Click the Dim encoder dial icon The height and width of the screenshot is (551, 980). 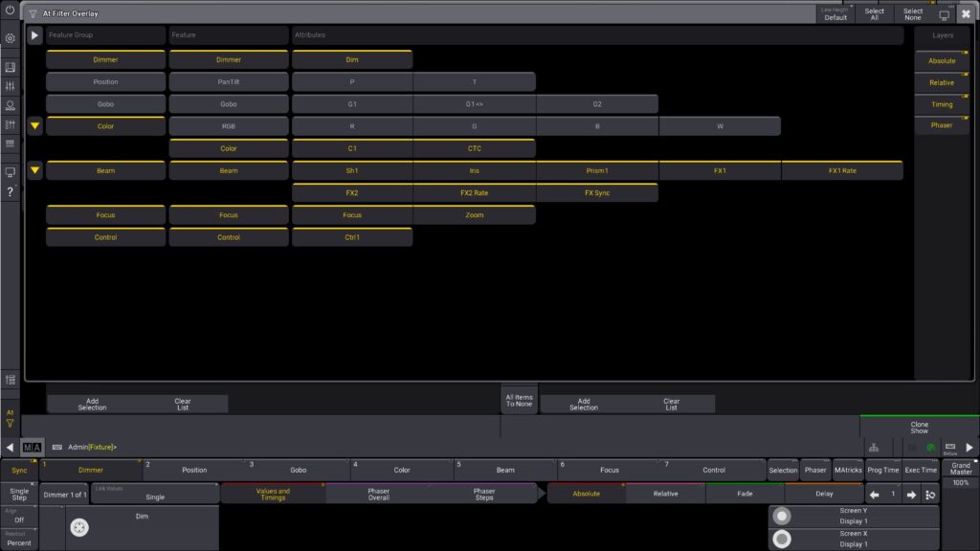(x=79, y=527)
